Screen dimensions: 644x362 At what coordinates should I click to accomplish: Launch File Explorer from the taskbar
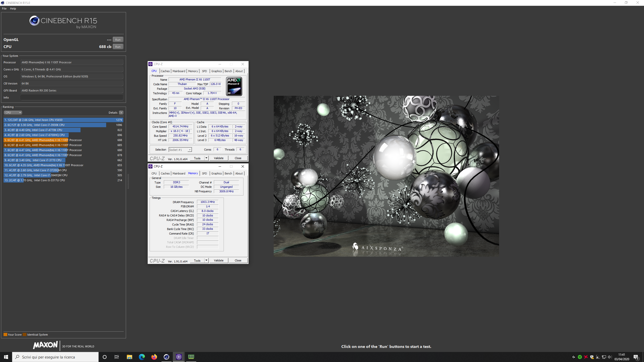click(x=129, y=357)
